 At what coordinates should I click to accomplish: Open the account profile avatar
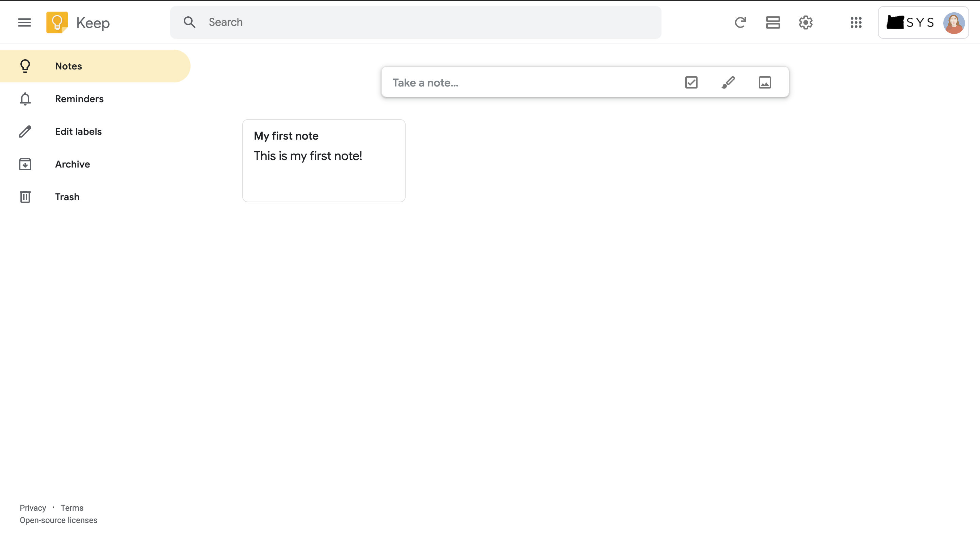coord(953,23)
